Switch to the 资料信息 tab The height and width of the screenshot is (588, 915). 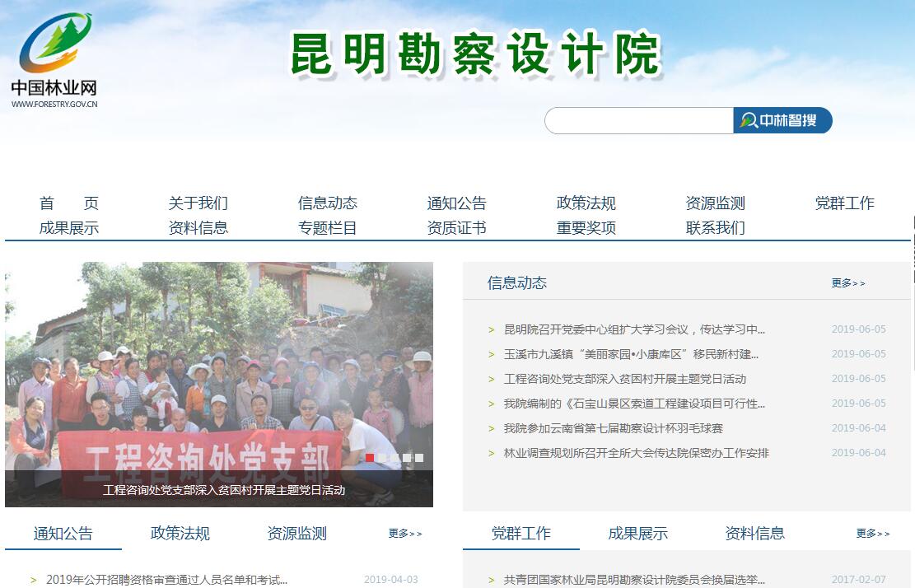click(x=754, y=533)
